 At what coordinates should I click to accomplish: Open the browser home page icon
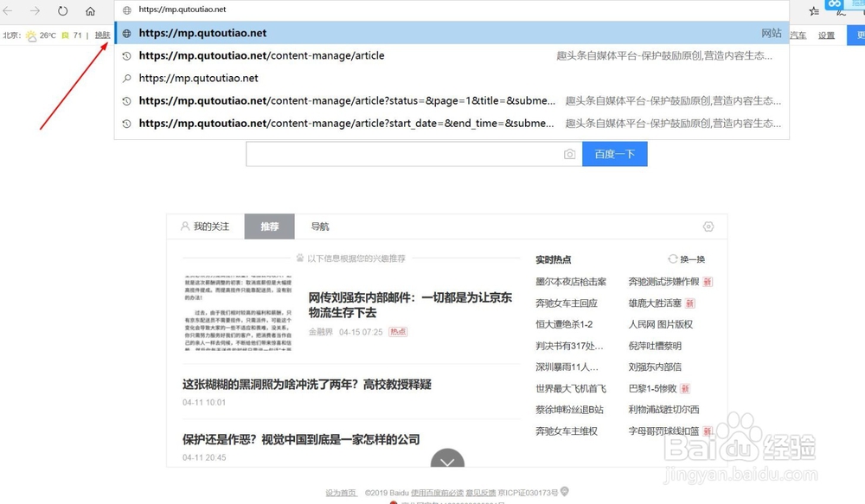pyautogui.click(x=91, y=10)
